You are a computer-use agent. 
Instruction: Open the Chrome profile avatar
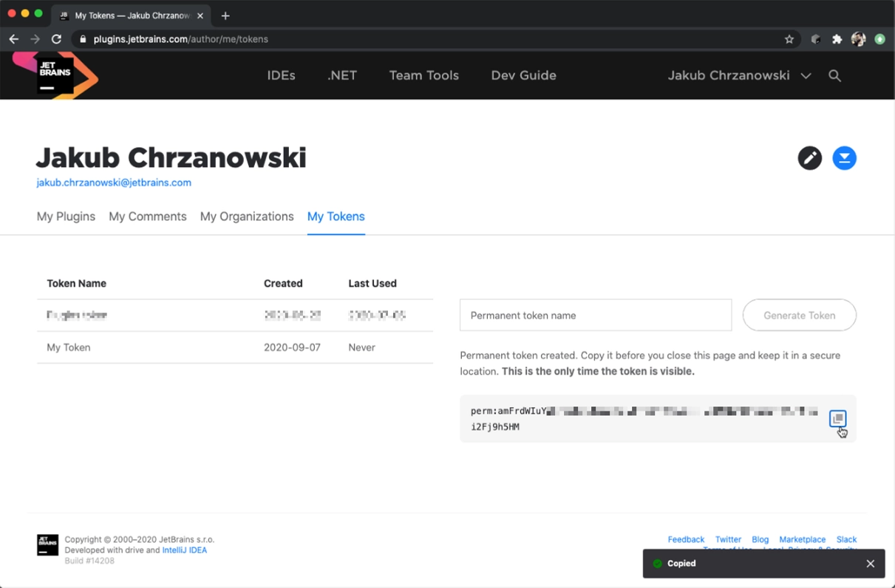click(x=859, y=39)
